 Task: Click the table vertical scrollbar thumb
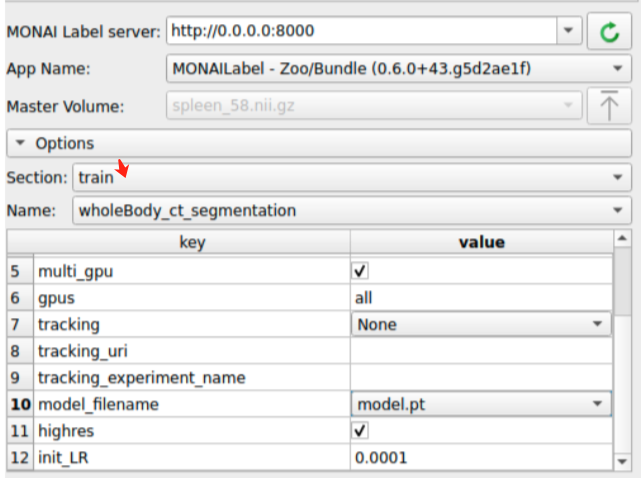[622, 281]
